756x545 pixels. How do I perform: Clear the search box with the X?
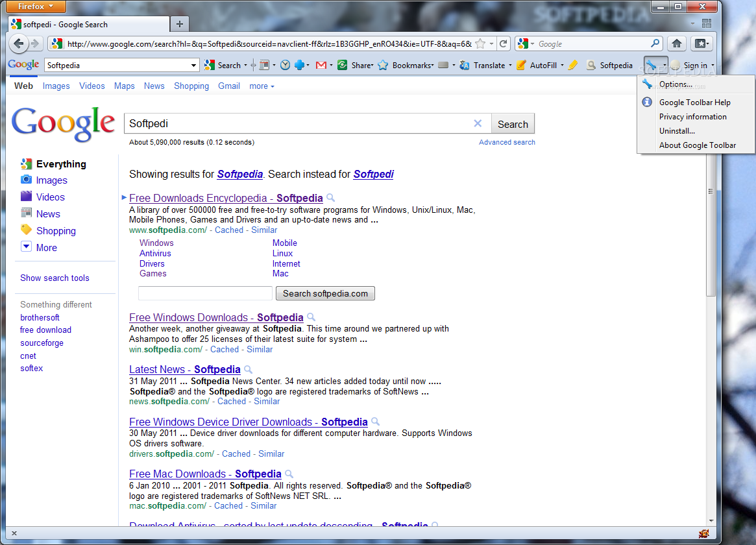pos(478,123)
